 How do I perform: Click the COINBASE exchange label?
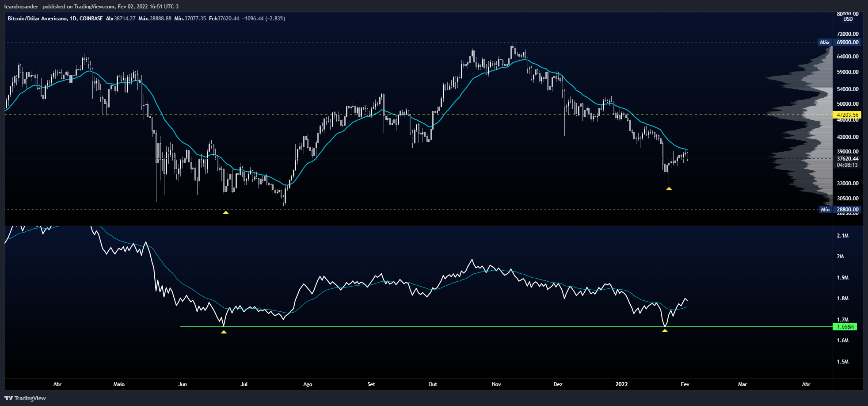click(91, 19)
